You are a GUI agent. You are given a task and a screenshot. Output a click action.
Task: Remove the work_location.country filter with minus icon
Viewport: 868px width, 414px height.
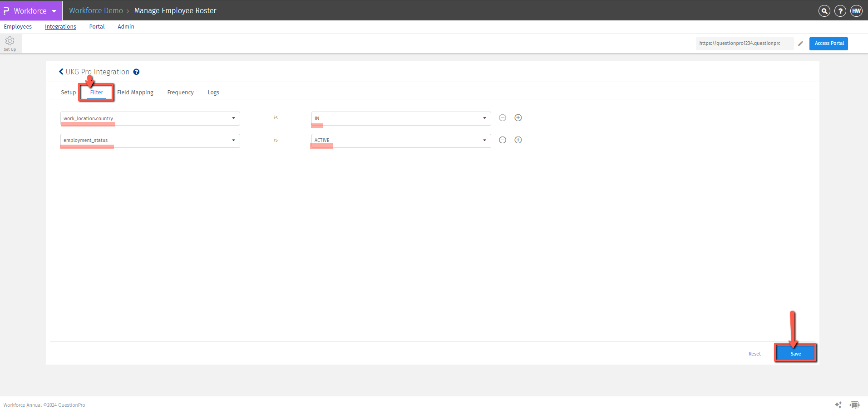503,117
